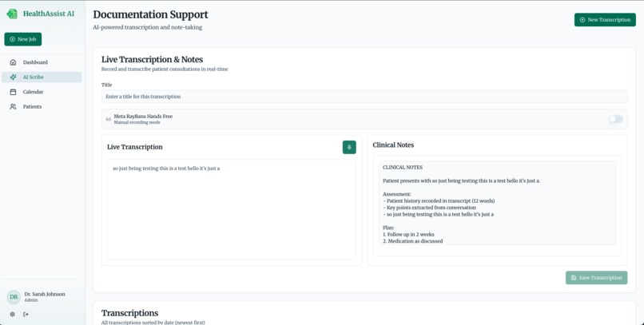Open the Dashboard home icon
The width and height of the screenshot is (644, 325).
click(x=13, y=62)
